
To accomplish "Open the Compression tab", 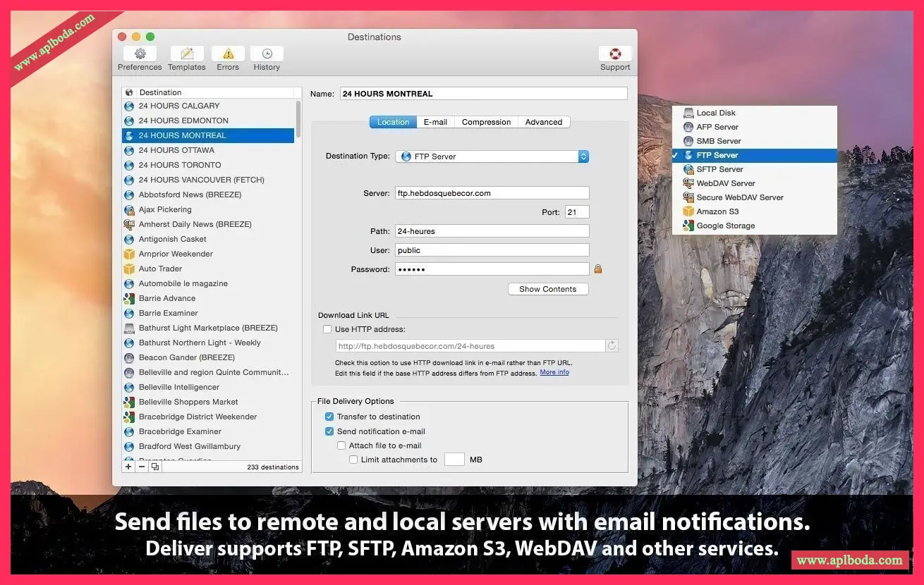I will pos(486,122).
